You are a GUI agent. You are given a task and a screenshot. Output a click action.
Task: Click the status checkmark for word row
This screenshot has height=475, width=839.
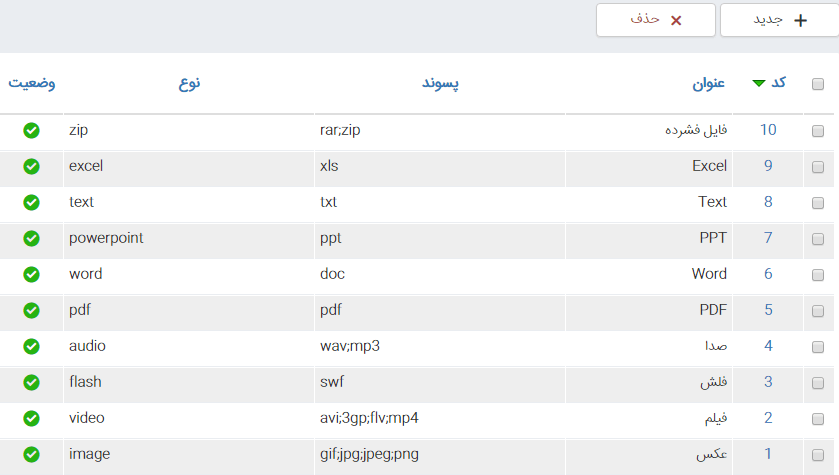click(x=31, y=274)
